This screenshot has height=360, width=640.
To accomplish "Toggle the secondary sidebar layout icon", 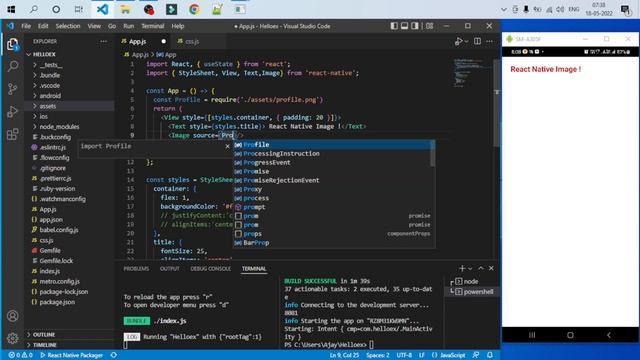I will coord(415,26).
